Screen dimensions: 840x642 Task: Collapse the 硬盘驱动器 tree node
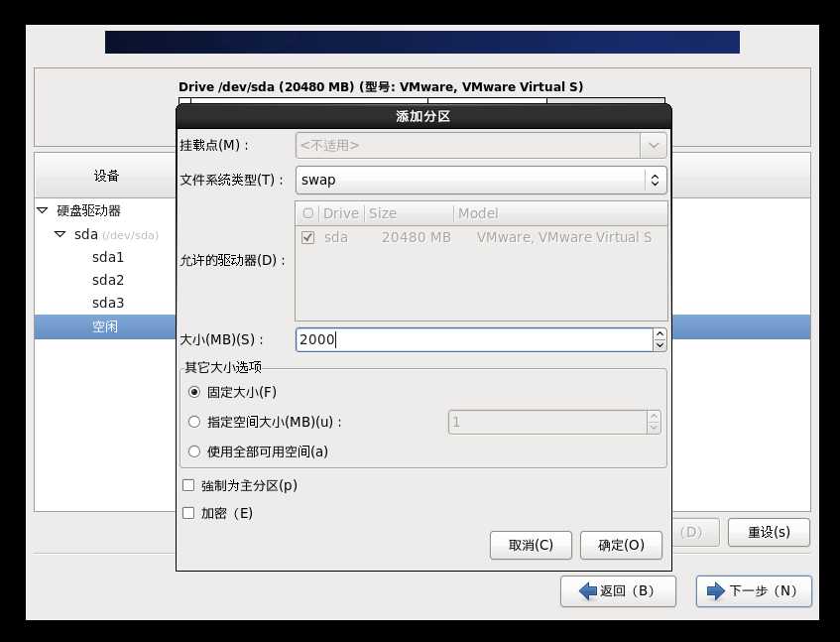tap(42, 210)
